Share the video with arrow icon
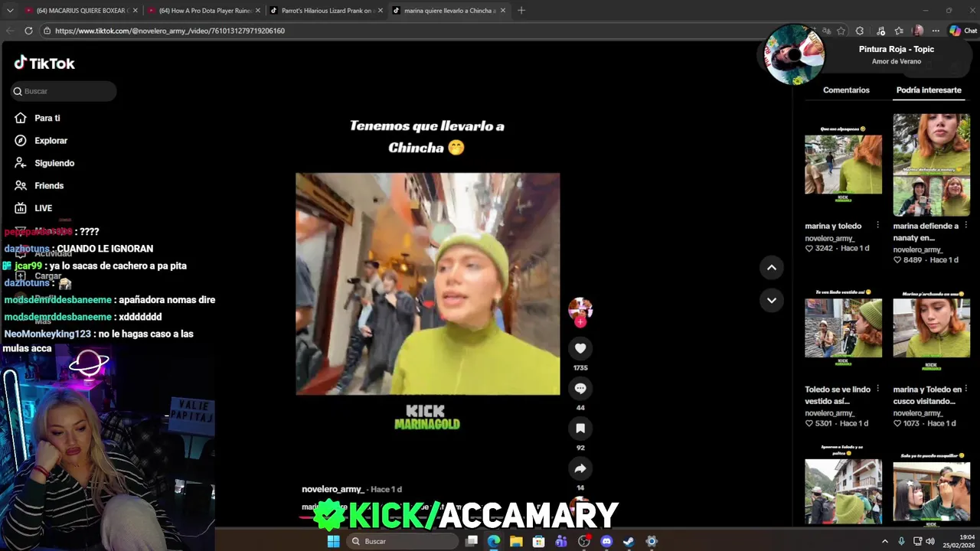 580,468
